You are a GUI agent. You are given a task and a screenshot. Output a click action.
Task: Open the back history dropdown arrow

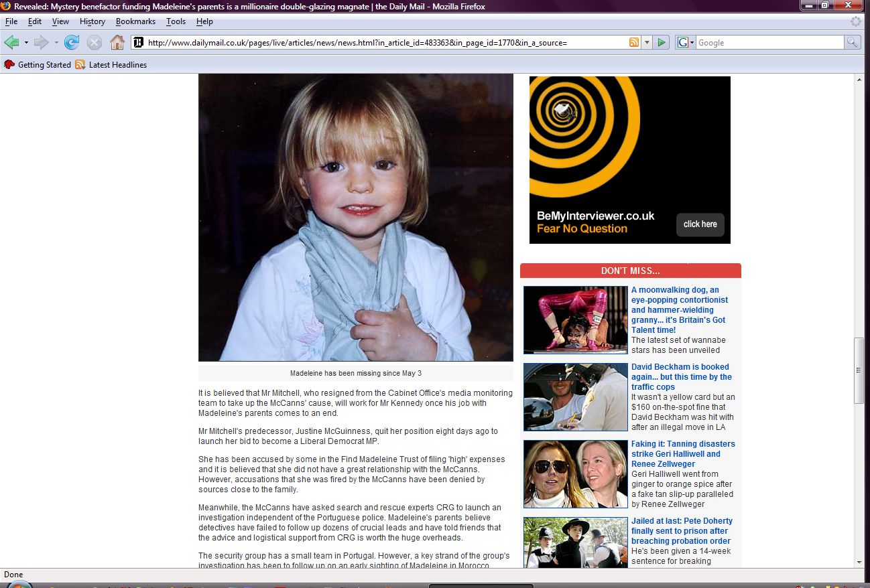[x=26, y=43]
